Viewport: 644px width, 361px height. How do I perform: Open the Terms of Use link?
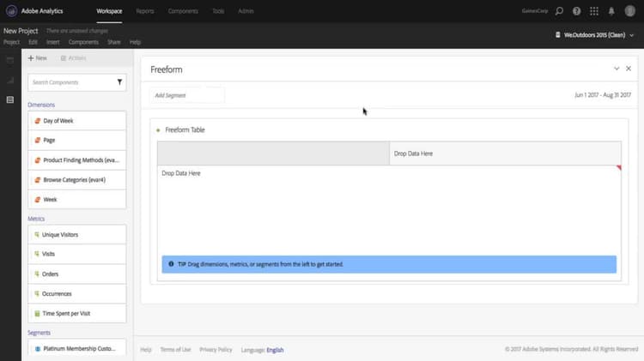click(175, 350)
